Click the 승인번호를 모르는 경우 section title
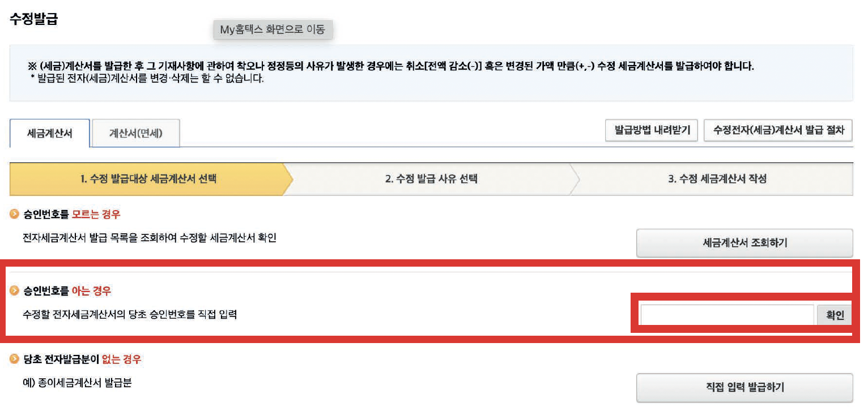868x411 pixels. pos(72,215)
